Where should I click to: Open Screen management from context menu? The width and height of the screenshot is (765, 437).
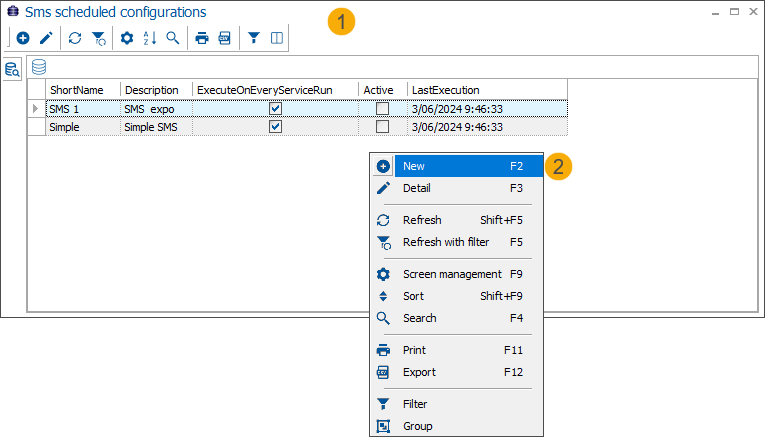pos(458,274)
